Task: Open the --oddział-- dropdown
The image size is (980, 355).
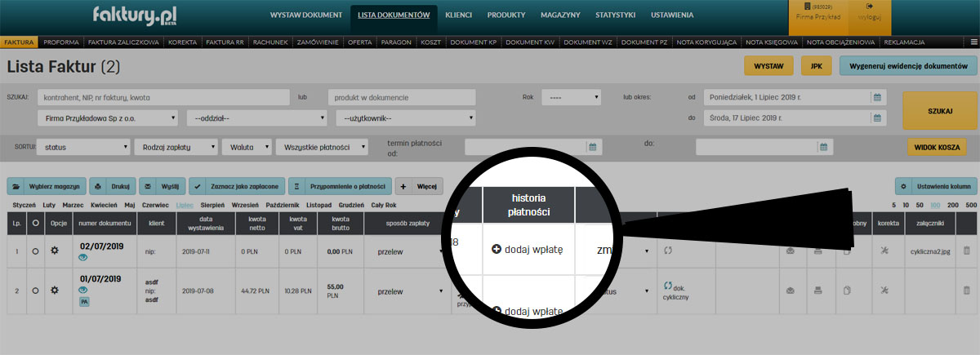Action: (257, 118)
